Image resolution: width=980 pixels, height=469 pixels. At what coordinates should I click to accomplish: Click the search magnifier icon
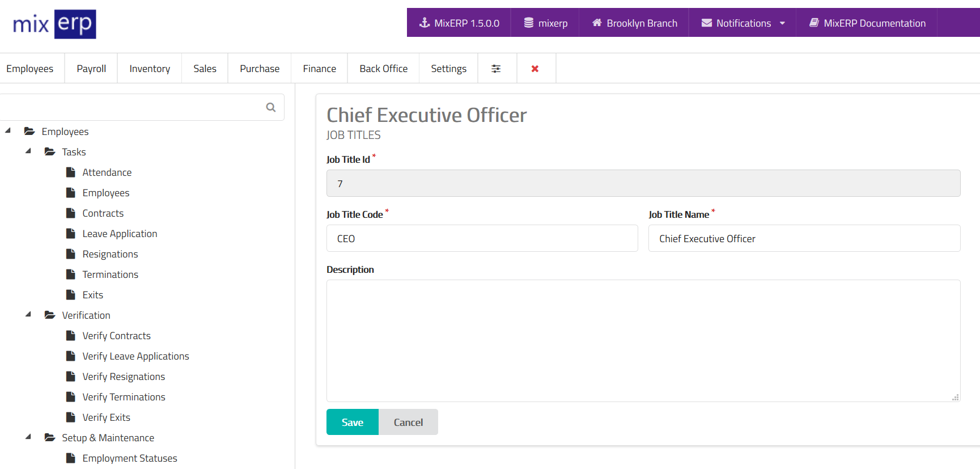[271, 107]
